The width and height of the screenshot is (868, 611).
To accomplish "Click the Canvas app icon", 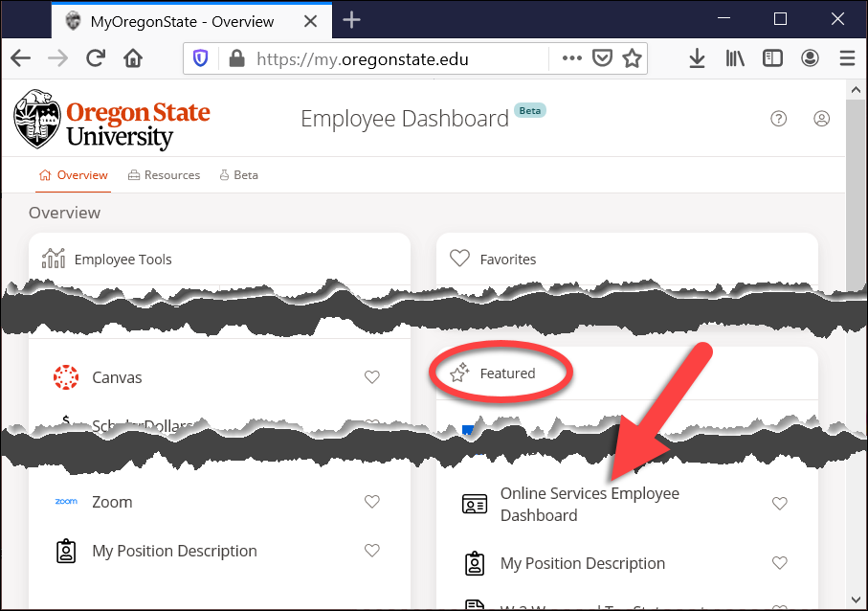I will (66, 377).
